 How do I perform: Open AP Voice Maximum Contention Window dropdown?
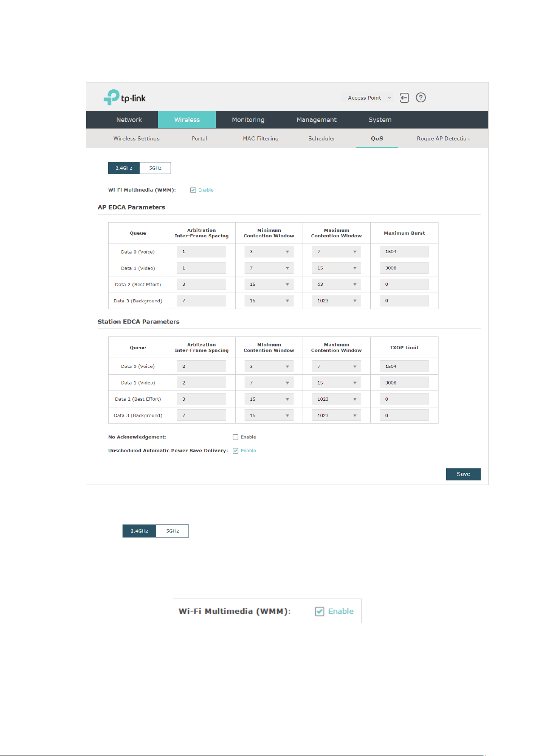(337, 252)
